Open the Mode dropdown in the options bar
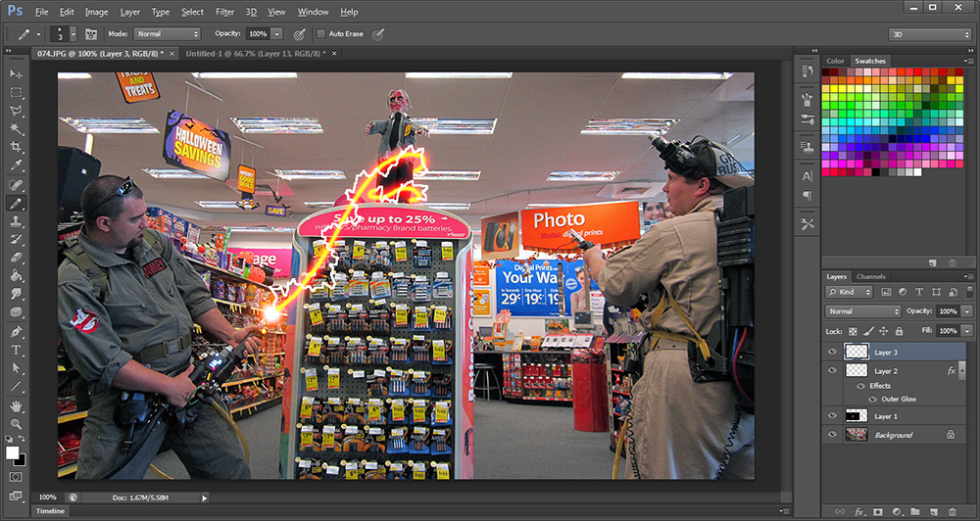980x521 pixels. [x=167, y=33]
